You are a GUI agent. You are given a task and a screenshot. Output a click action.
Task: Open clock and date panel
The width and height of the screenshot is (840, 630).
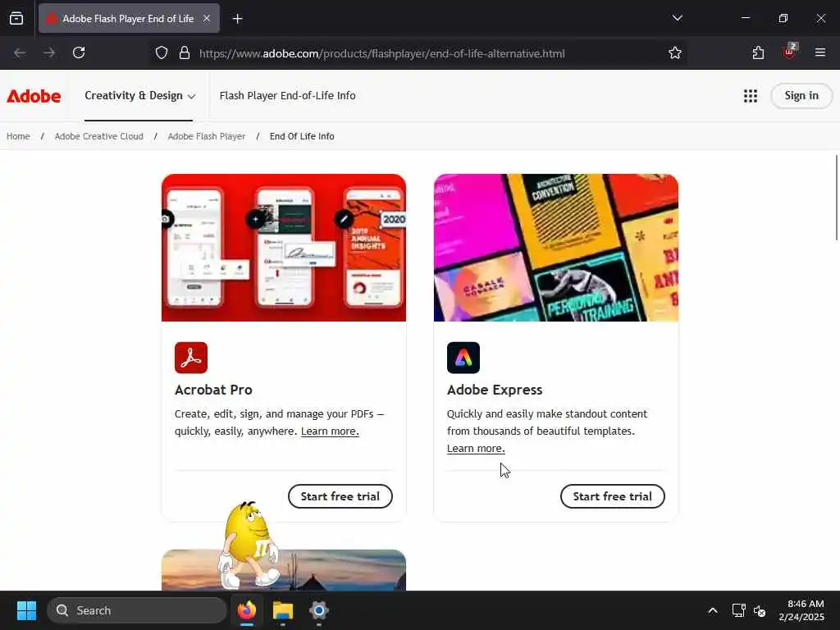pyautogui.click(x=801, y=610)
